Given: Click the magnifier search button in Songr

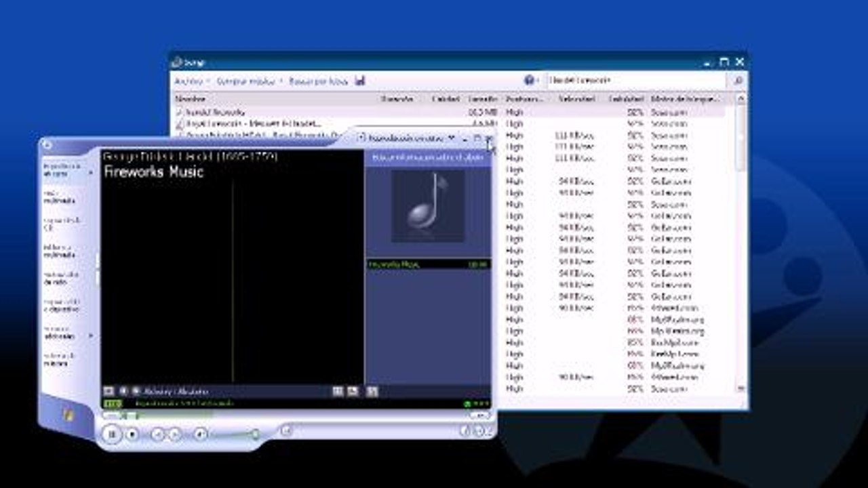Looking at the screenshot, I should click(x=737, y=81).
